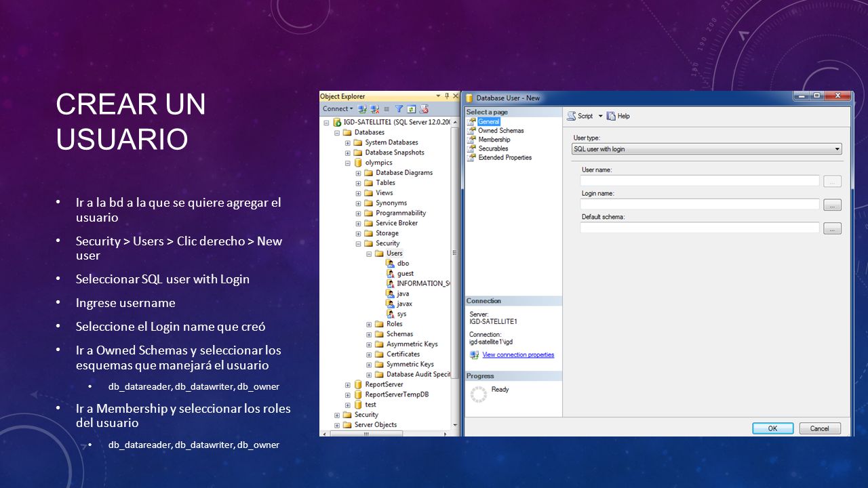Click the greyed-out Stop toolbar icon
Viewport: 868px width, 488px height.
tap(387, 108)
